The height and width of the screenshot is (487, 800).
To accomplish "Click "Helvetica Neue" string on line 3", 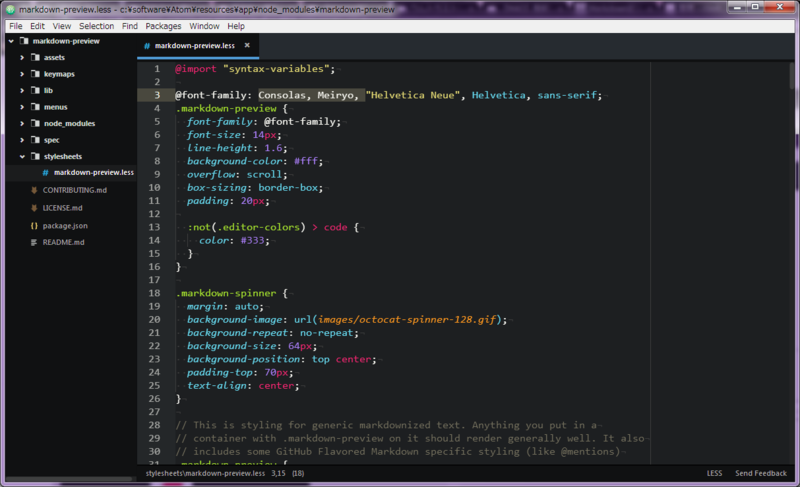I will point(413,95).
